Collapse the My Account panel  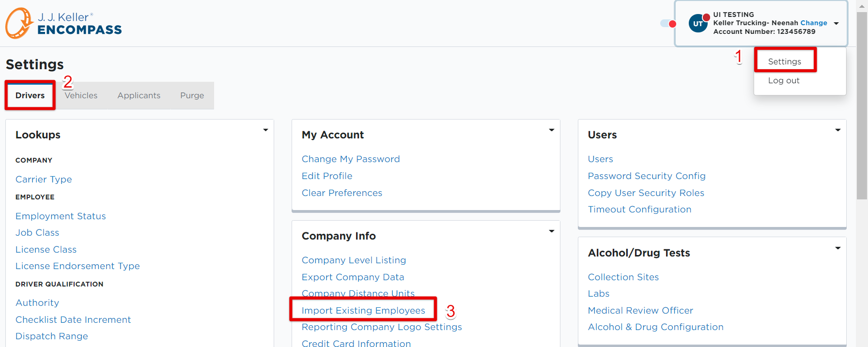tap(552, 130)
